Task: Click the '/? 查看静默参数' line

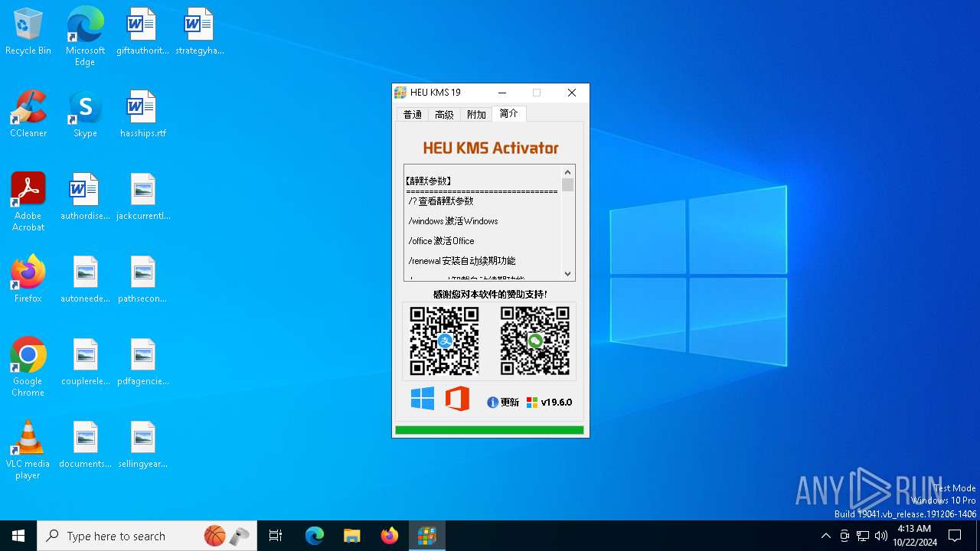Action: 441,201
